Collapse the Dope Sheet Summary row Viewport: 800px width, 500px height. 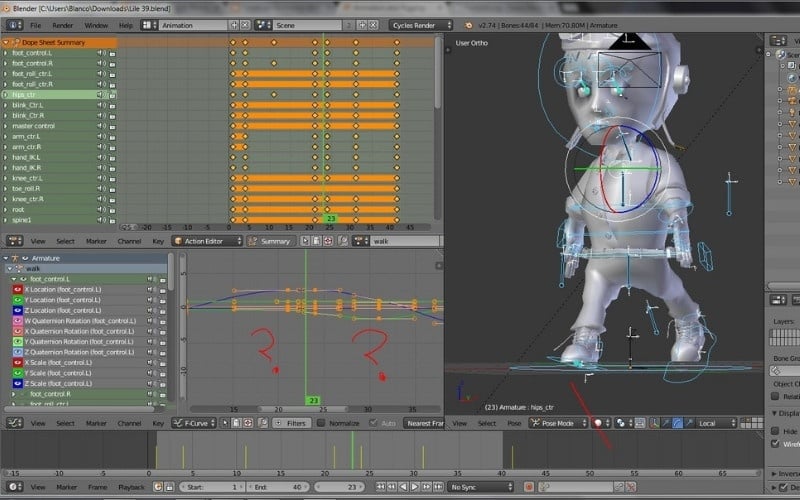(6, 42)
